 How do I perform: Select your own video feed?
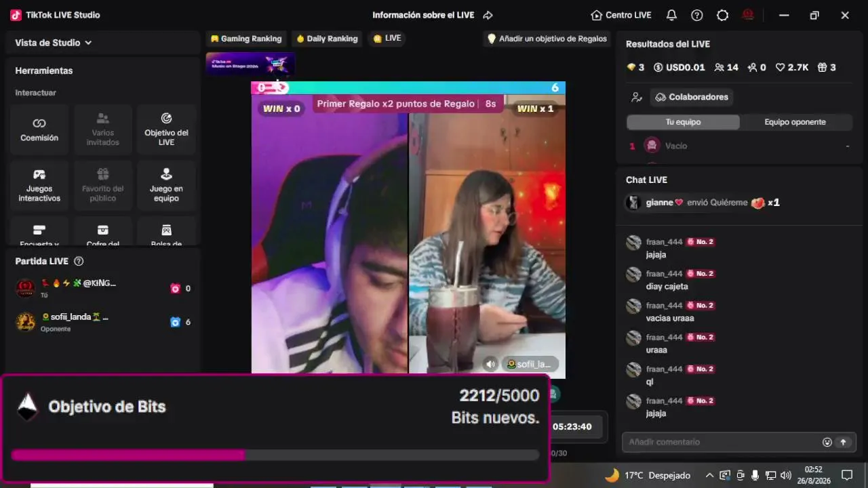tap(330, 233)
